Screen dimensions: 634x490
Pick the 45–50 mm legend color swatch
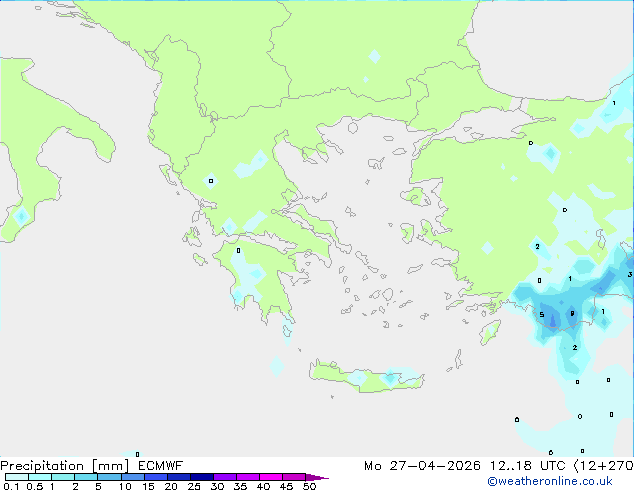click(294, 477)
